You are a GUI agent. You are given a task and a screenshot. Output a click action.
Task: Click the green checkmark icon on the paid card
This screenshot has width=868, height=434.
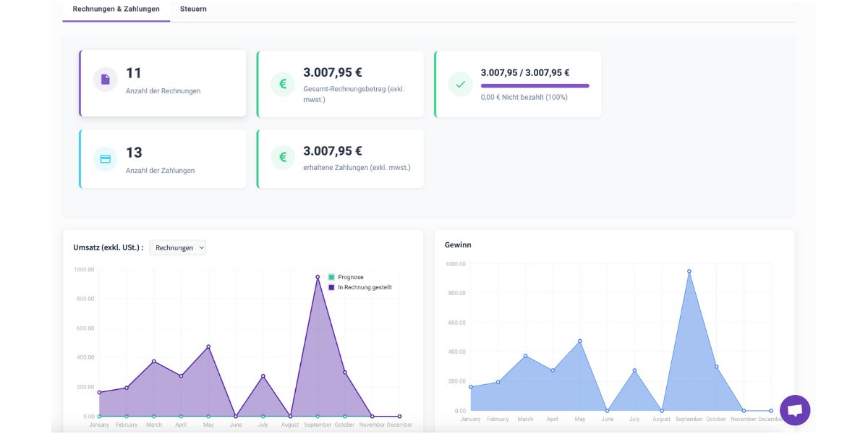coord(460,84)
